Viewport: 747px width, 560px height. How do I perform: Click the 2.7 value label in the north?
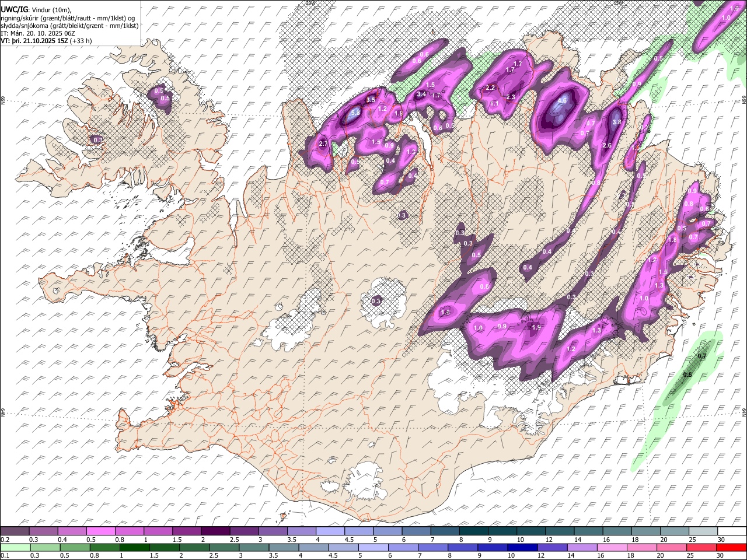[x=324, y=143]
